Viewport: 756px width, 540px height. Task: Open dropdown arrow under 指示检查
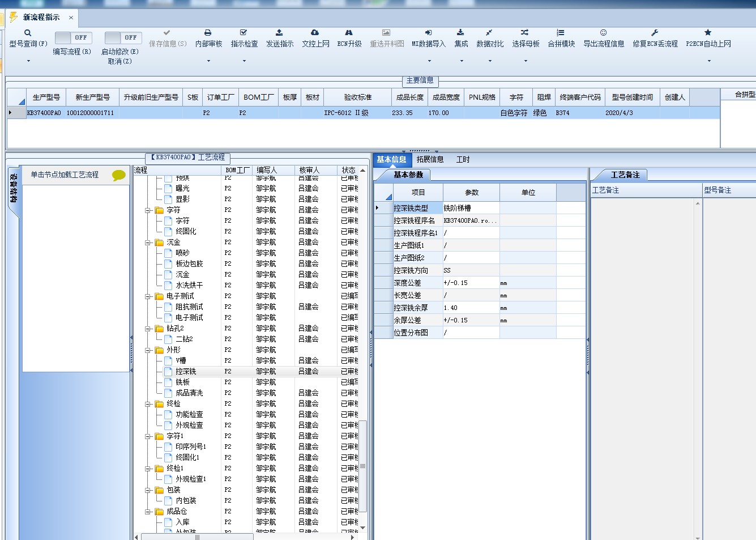click(244, 61)
